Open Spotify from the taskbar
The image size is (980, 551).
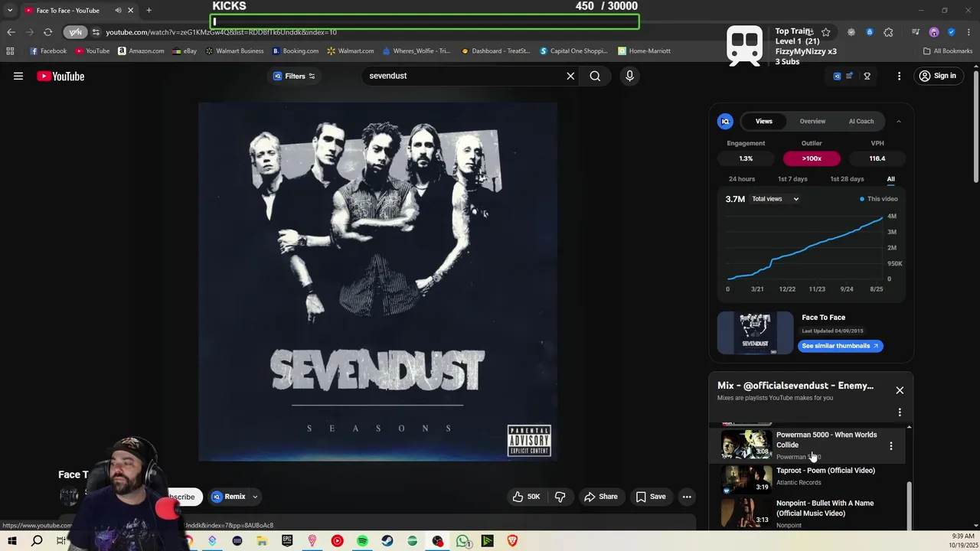tap(362, 541)
